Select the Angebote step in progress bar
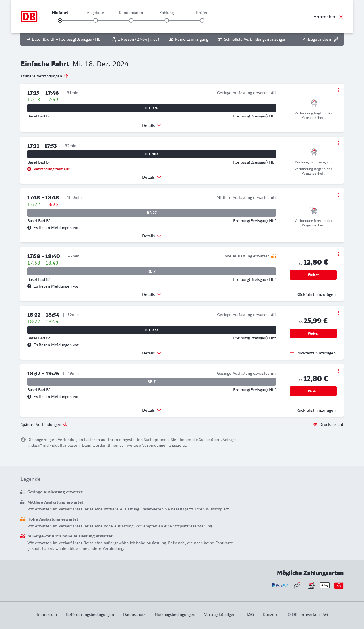Screen dimensions: 364x629 96,20
